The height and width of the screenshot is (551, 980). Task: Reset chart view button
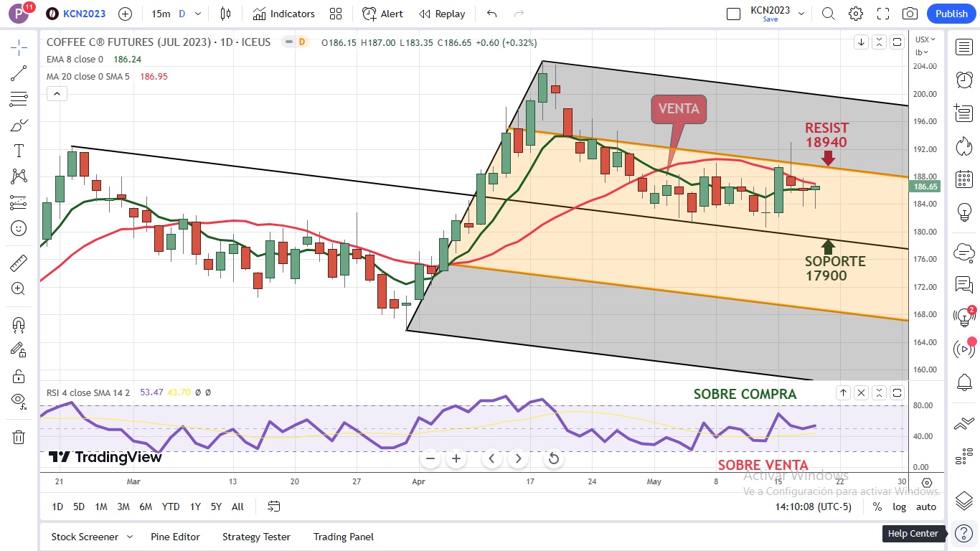(x=553, y=458)
